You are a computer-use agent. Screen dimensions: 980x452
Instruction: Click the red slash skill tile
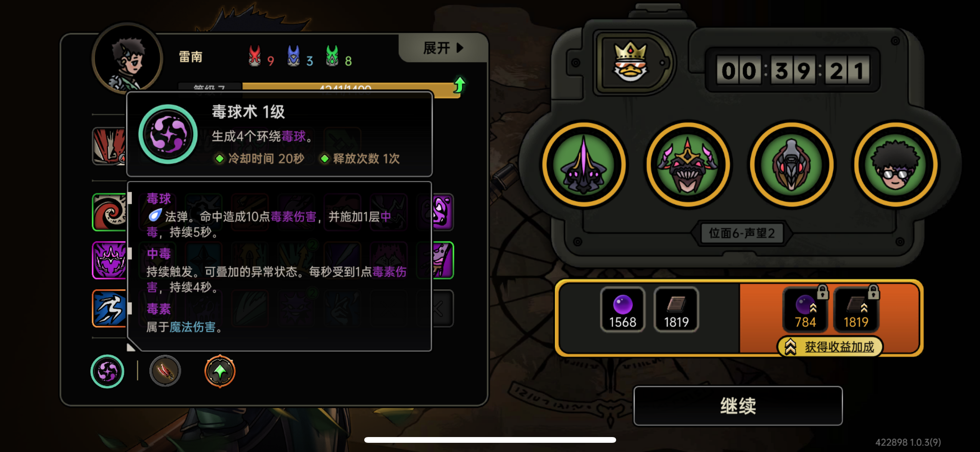pyautogui.click(x=110, y=146)
